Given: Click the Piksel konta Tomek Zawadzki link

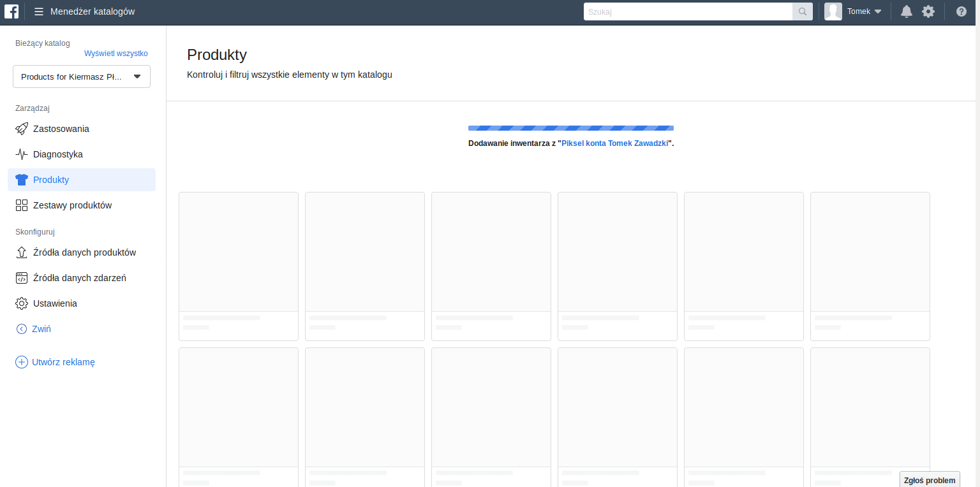Looking at the screenshot, I should point(615,143).
